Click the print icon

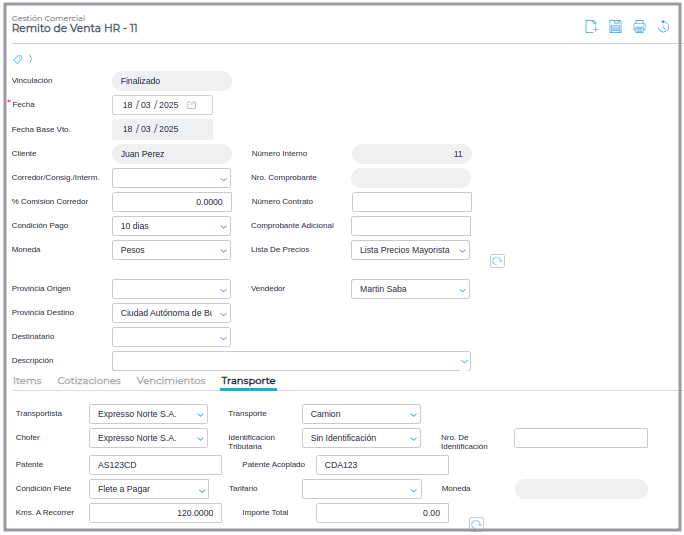point(639,27)
